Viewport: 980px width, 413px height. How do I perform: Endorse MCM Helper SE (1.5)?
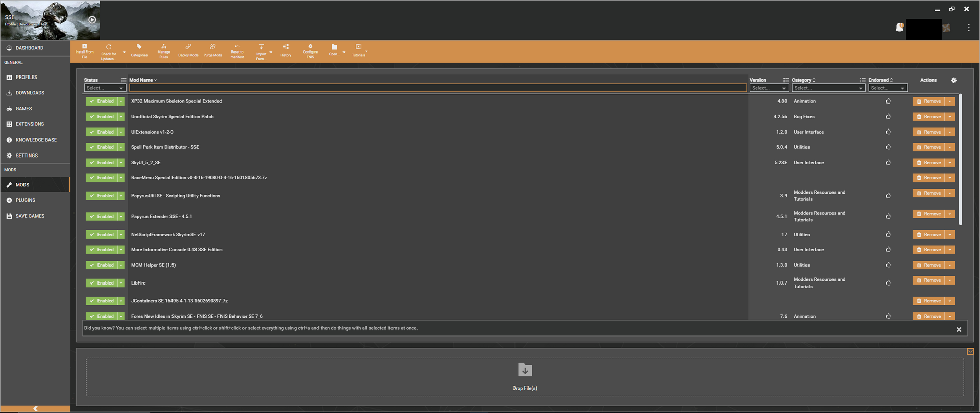888,265
